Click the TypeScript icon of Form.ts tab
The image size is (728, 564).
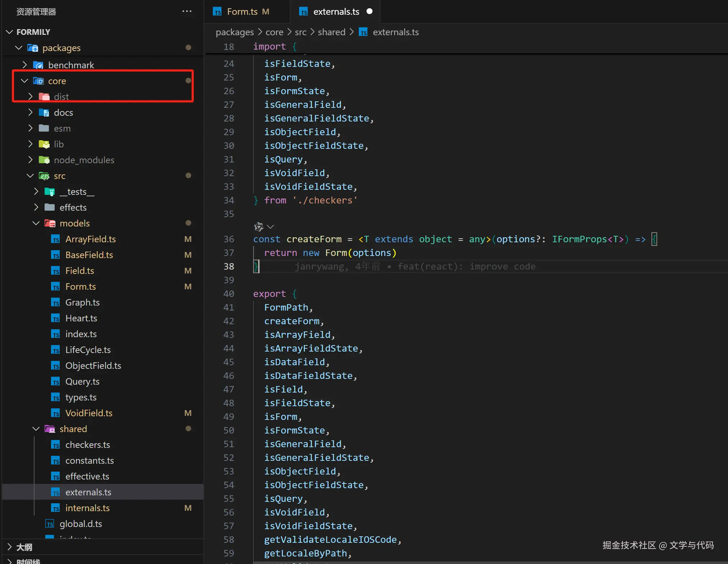click(217, 12)
